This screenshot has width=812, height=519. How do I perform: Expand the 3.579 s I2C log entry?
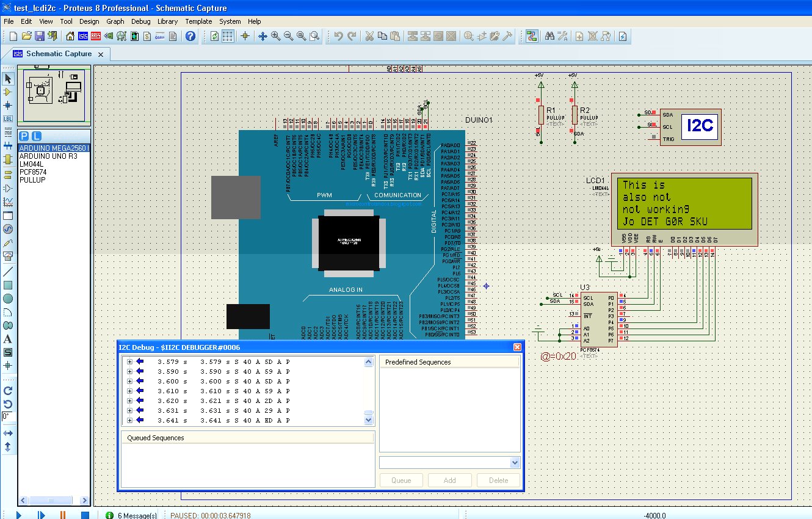click(129, 361)
